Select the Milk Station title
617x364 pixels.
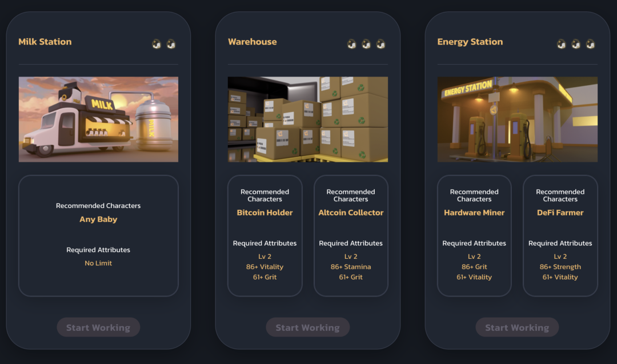[45, 42]
